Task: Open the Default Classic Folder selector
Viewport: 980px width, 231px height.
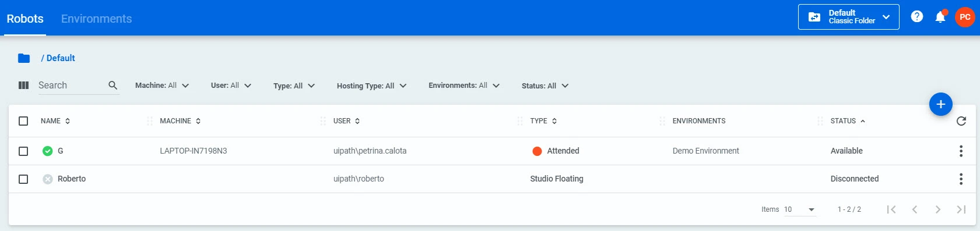Action: 848,17
